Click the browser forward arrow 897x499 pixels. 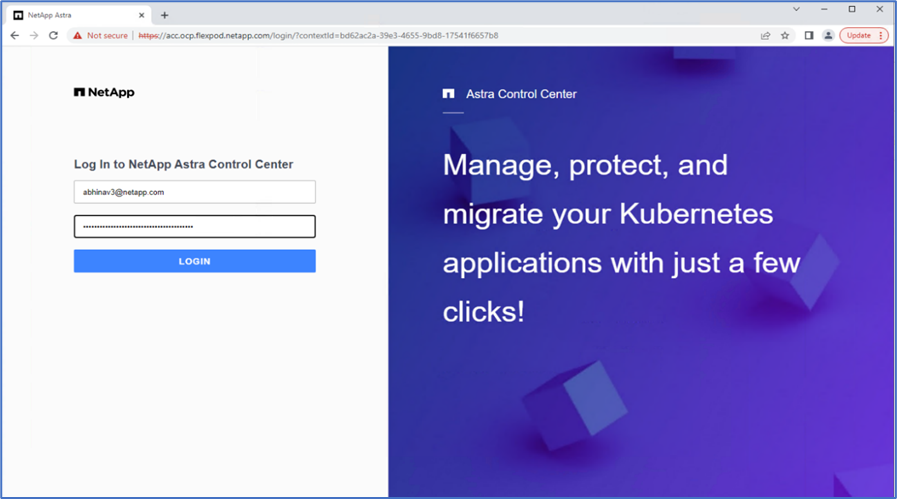(x=34, y=35)
